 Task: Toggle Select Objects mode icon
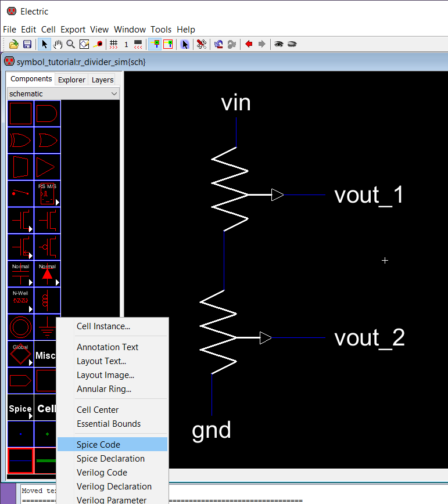[x=155, y=44]
